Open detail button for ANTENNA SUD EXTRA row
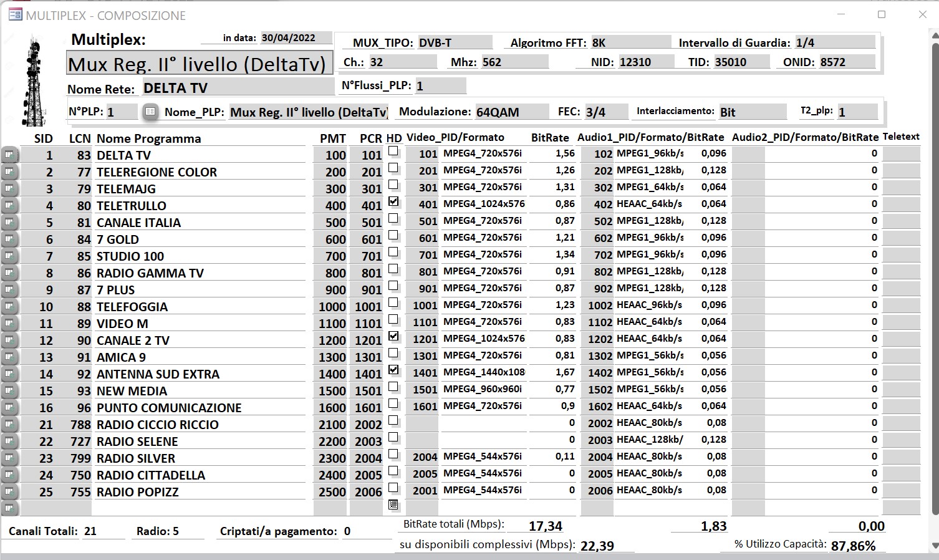 tap(10, 374)
